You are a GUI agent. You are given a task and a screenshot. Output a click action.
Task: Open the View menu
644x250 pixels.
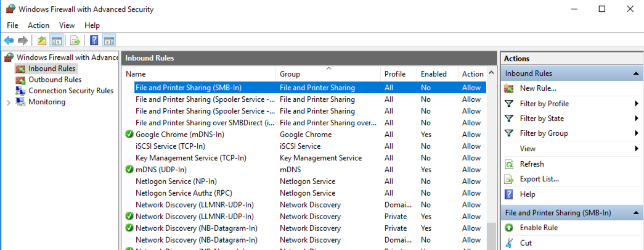tap(67, 25)
